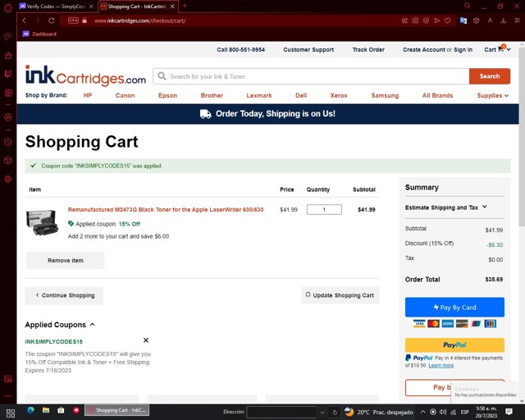The width and height of the screenshot is (525, 420).
Task: Search in tabs with magnifier icon
Action: click(468, 6)
